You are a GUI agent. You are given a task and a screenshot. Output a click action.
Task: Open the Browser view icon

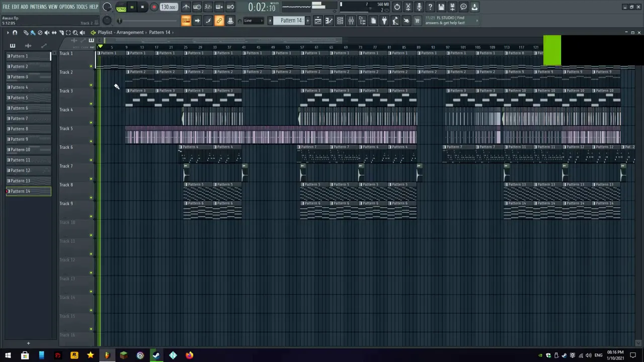(362, 21)
